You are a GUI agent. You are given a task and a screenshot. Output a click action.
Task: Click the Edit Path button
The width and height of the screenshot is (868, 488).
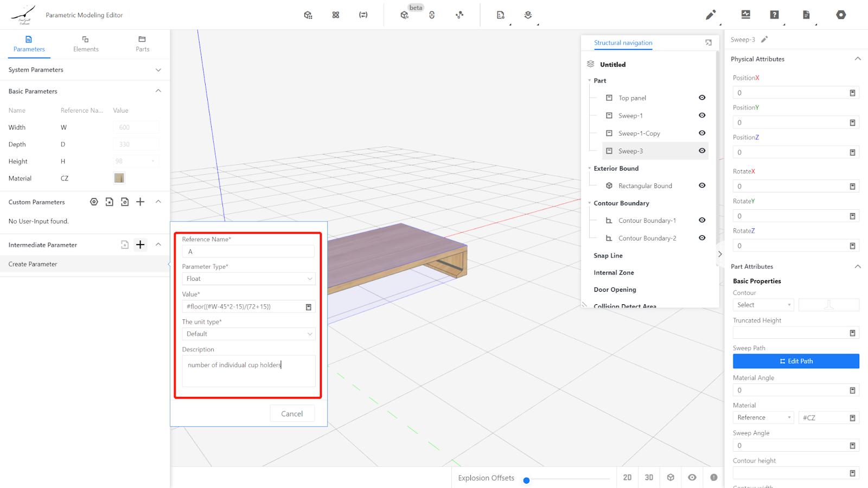795,361
